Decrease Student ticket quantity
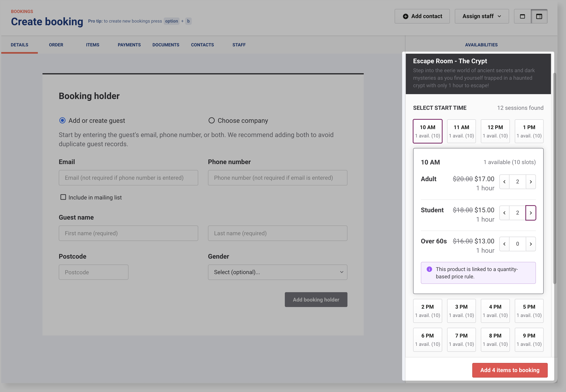Viewport: 566px width, 392px height. pos(504,213)
